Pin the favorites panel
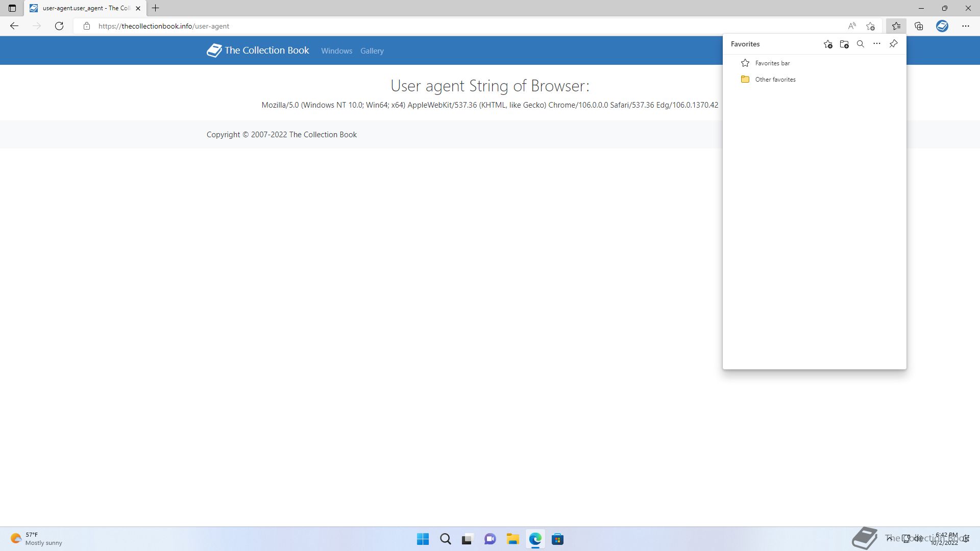Screen dimensions: 980x551 tap(893, 44)
